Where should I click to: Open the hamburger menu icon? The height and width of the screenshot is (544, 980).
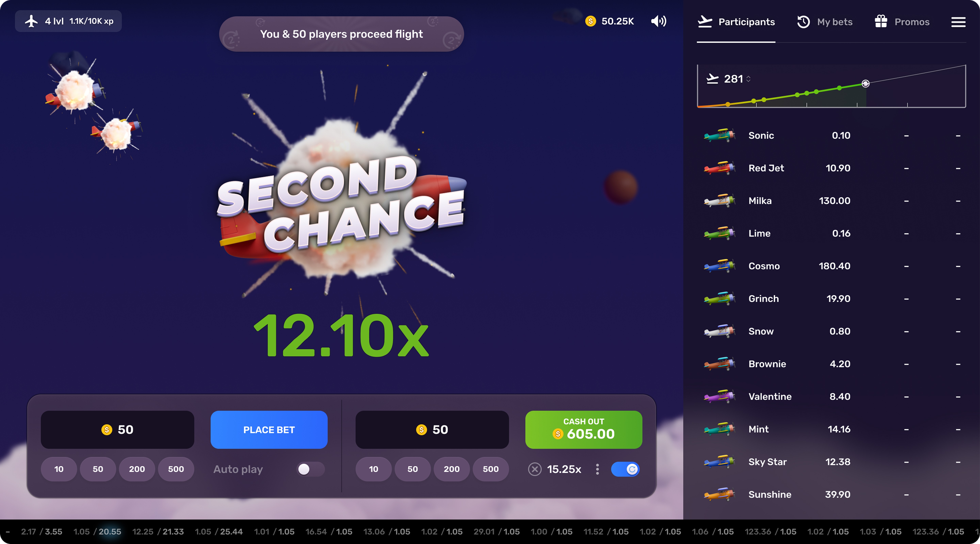pos(958,22)
